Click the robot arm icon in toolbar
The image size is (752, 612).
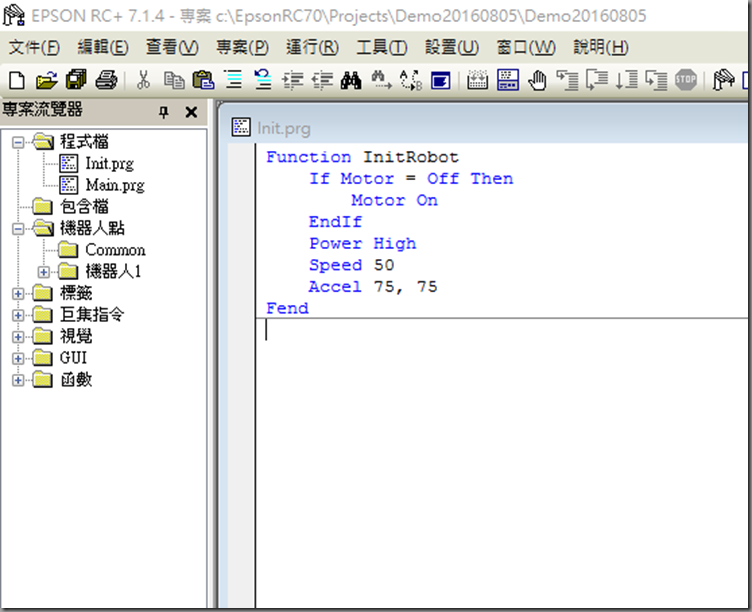[x=723, y=80]
